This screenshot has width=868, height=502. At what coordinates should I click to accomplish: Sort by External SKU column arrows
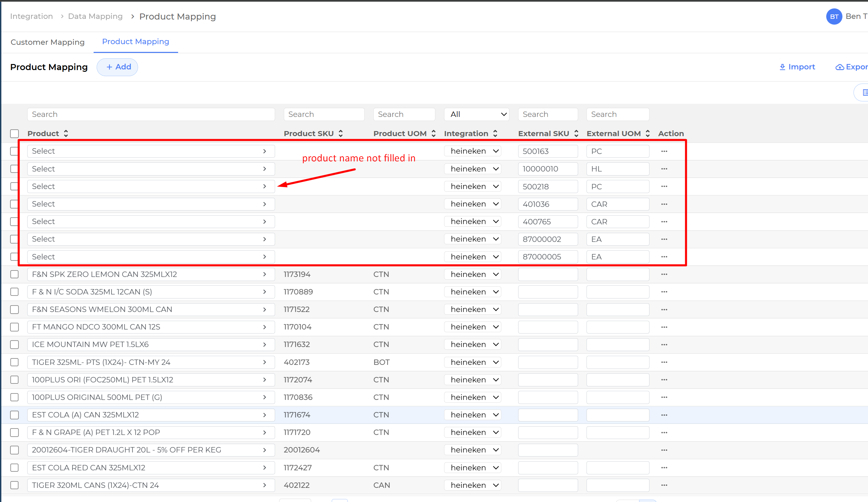point(576,133)
